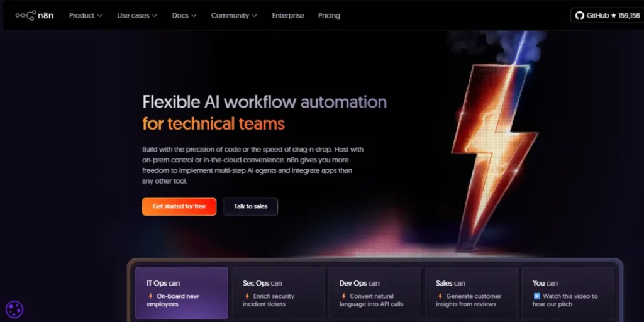Click play icon beside Watch this video
The image size is (644, 322).
[536, 296]
